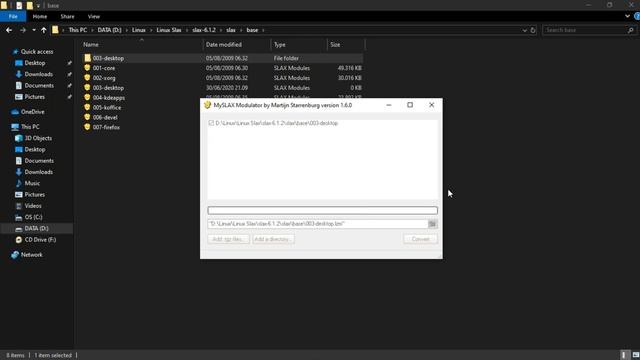Open CD Drive (F:) in sidebar
The image size is (640, 360).
click(x=40, y=240)
